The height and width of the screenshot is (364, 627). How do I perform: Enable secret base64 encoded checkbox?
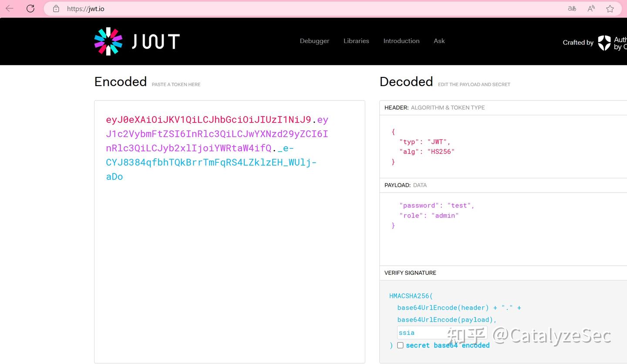pyautogui.click(x=400, y=345)
